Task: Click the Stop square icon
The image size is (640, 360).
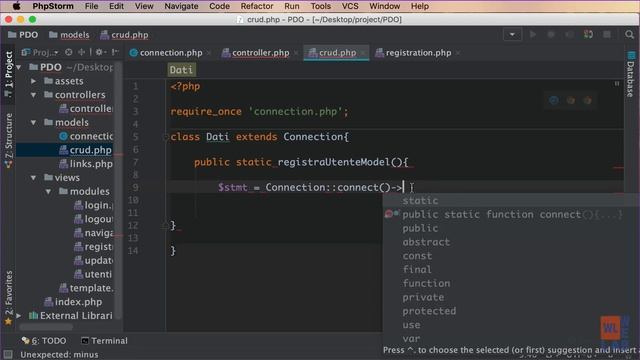Action: tap(607, 35)
